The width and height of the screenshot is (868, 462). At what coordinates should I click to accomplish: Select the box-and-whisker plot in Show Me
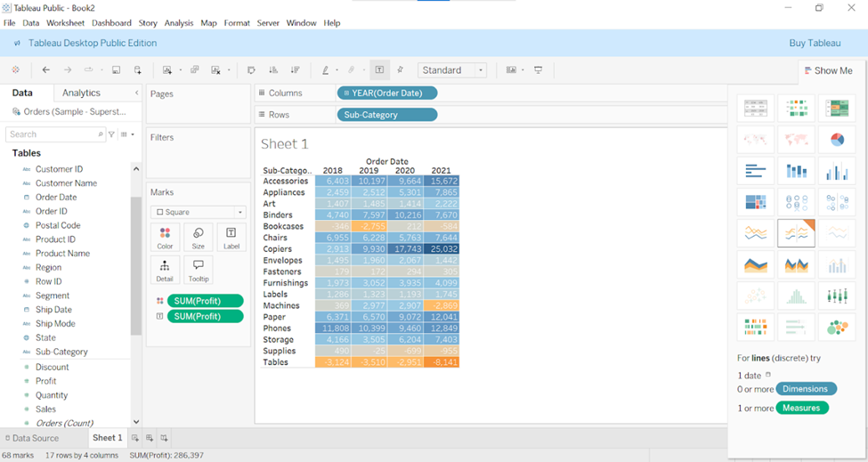[x=837, y=296]
